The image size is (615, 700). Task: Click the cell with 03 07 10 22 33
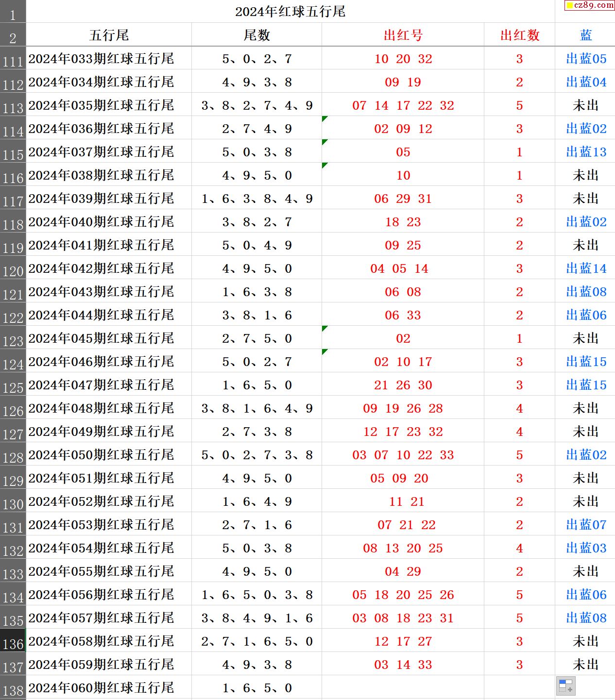click(x=403, y=455)
